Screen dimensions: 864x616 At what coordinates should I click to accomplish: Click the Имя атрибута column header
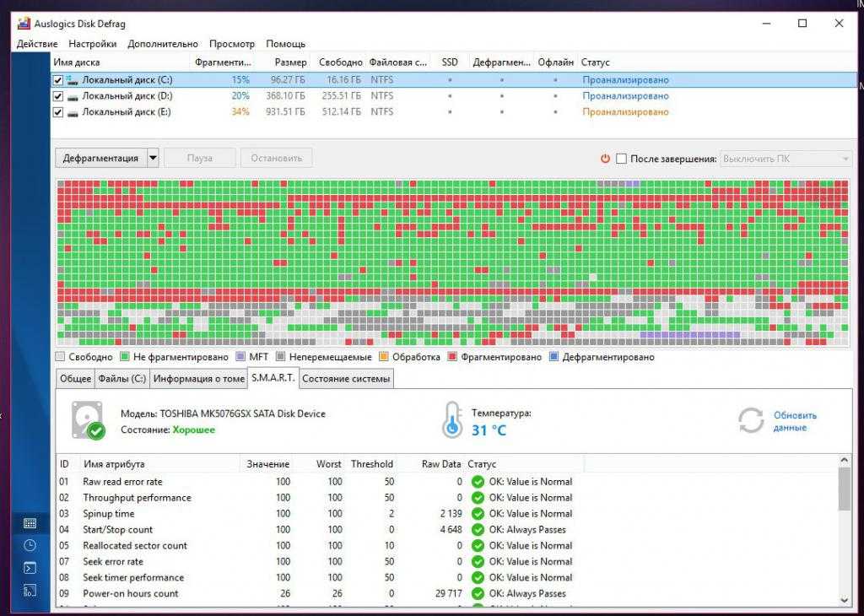(159, 464)
